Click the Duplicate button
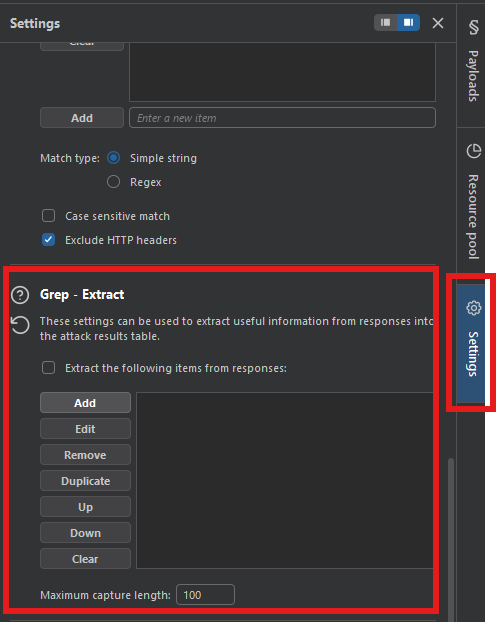 point(85,481)
